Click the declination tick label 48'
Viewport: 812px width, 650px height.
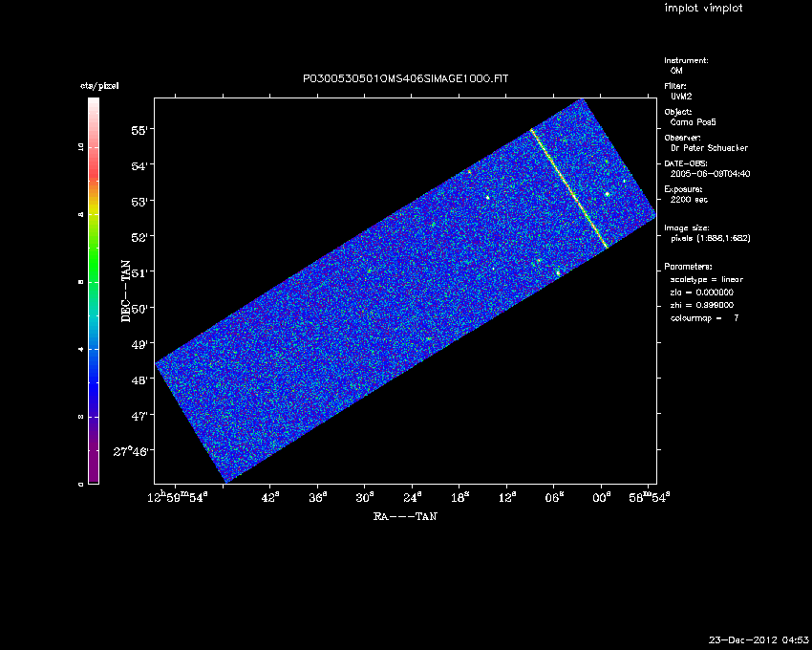click(139, 379)
